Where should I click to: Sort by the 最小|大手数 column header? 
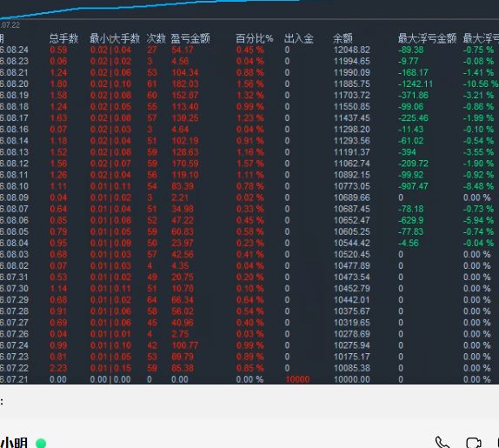tap(115, 38)
